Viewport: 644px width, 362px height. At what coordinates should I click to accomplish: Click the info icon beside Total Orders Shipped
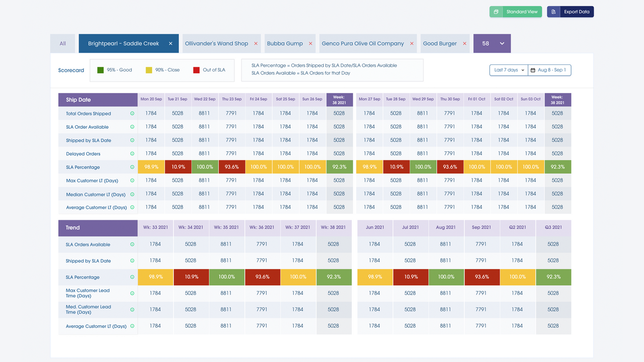pyautogui.click(x=132, y=113)
